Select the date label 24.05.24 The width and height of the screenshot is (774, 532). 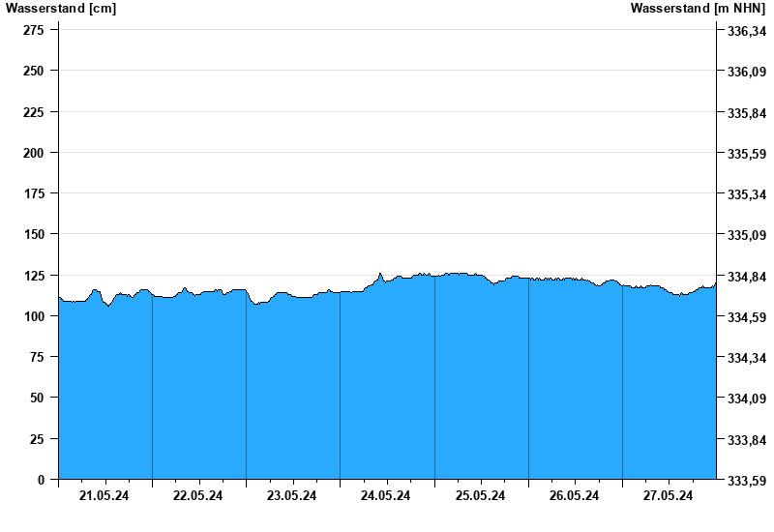tap(385, 495)
